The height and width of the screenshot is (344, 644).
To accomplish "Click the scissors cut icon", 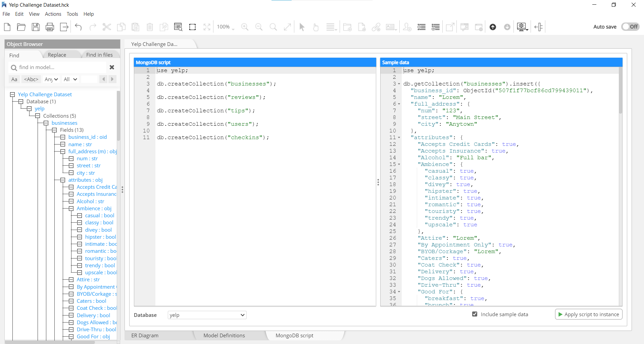I will pos(107,27).
